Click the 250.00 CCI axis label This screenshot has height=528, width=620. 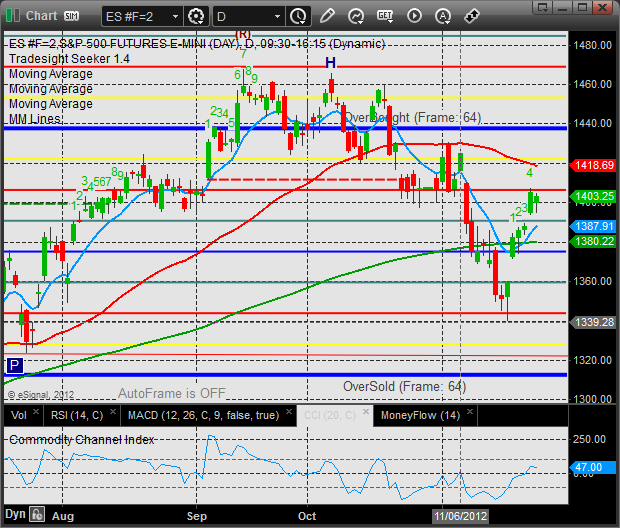click(x=589, y=439)
